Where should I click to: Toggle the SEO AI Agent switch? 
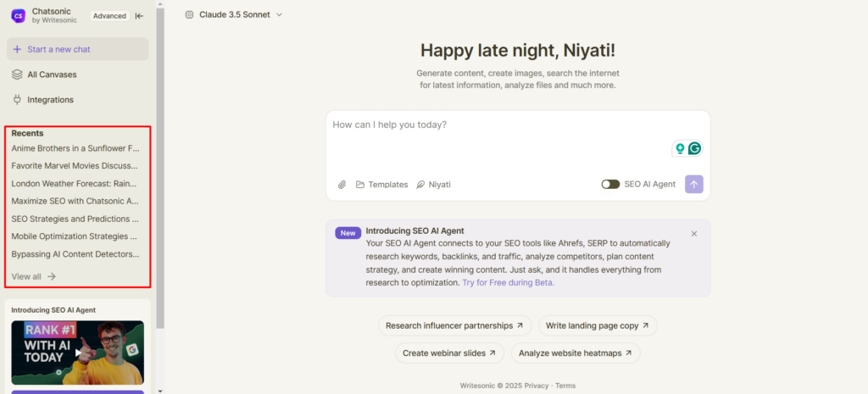click(x=610, y=184)
